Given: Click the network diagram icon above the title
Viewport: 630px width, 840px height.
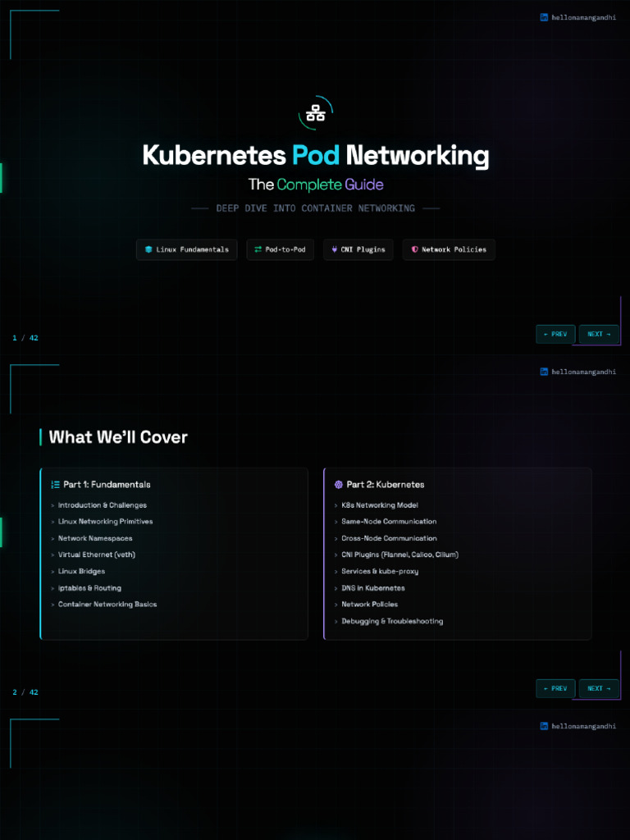Looking at the screenshot, I should tap(316, 113).
